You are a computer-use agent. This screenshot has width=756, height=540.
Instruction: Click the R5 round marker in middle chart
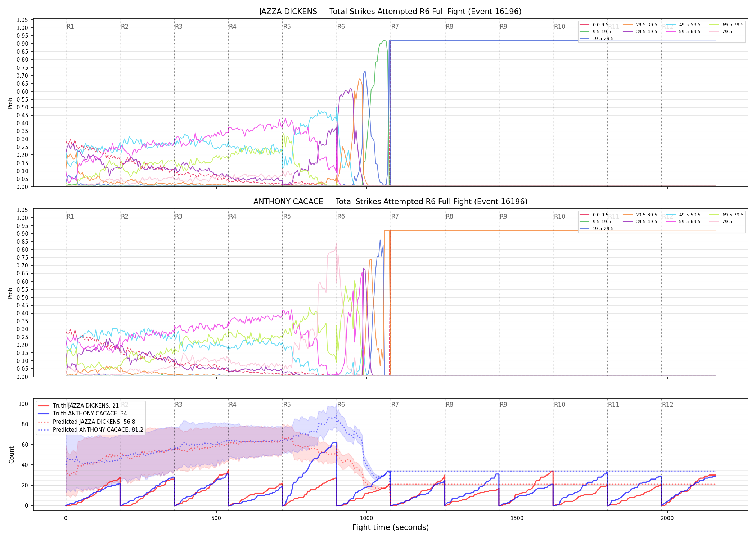click(287, 216)
